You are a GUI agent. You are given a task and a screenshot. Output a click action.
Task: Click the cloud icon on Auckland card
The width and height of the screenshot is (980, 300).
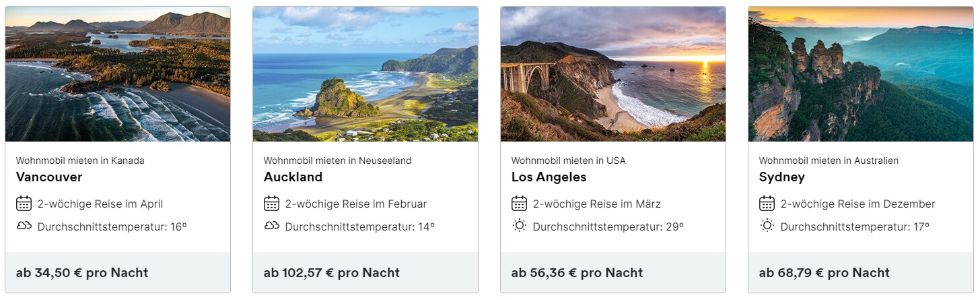(271, 226)
